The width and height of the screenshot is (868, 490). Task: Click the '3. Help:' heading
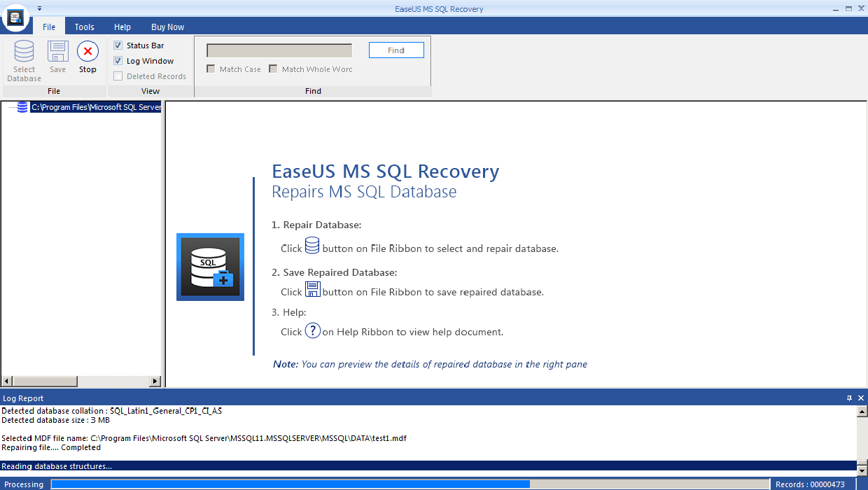(289, 312)
